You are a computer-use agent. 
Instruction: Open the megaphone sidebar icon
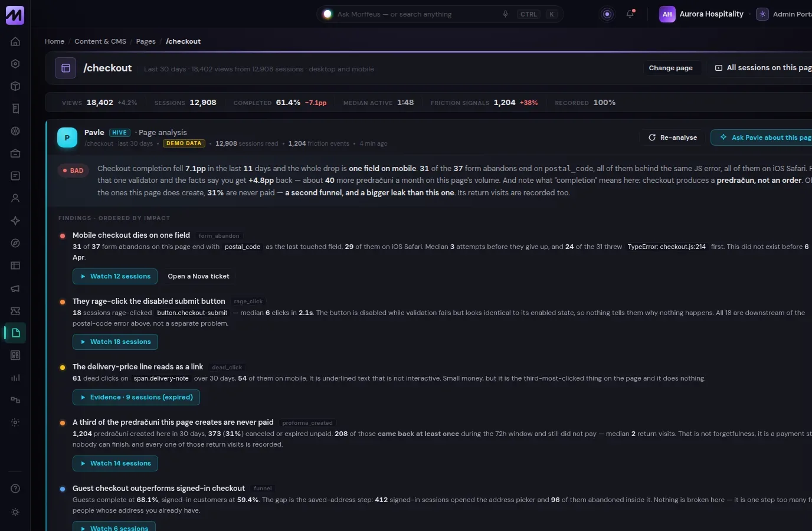pos(15,288)
